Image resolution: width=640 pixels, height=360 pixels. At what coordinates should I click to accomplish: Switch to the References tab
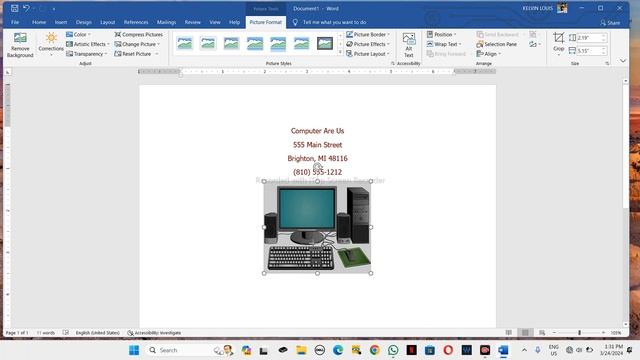tap(136, 22)
